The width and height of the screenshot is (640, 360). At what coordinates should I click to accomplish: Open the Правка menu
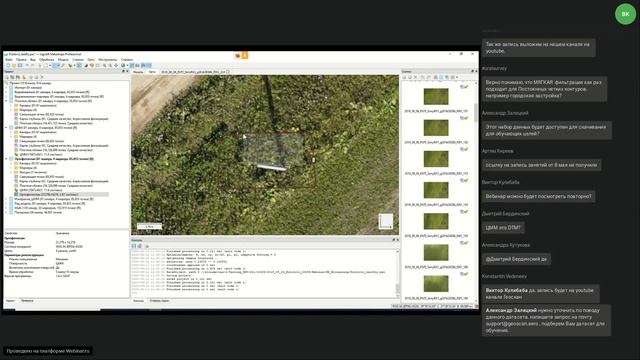(21, 60)
